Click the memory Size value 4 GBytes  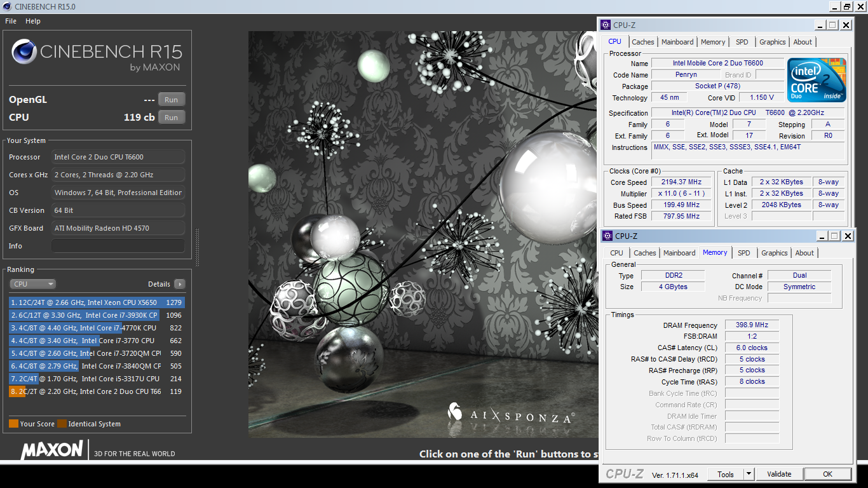click(x=672, y=287)
